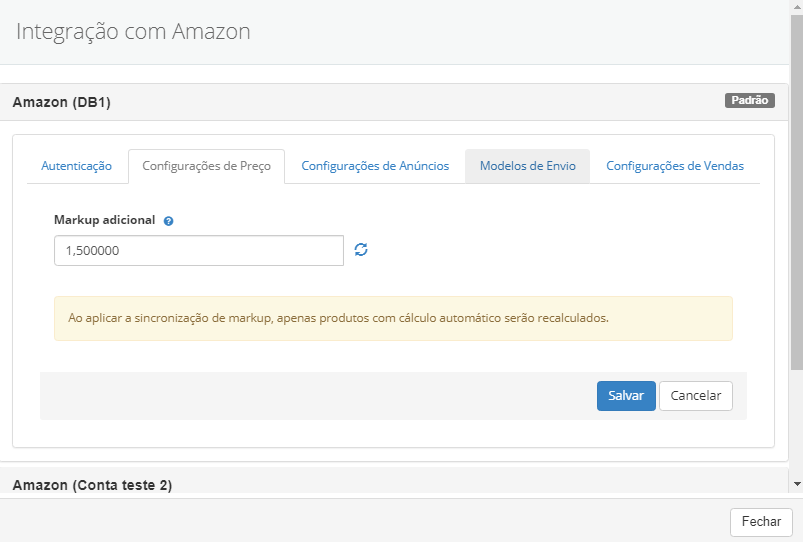The image size is (803, 542).
Task: Expand the Amazon (Conta teste 2) panel
Action: (x=92, y=485)
